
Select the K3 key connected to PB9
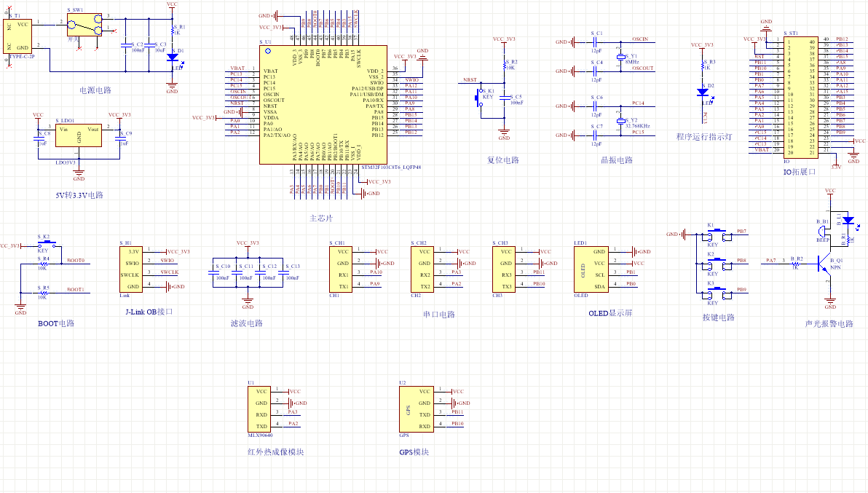(x=717, y=293)
